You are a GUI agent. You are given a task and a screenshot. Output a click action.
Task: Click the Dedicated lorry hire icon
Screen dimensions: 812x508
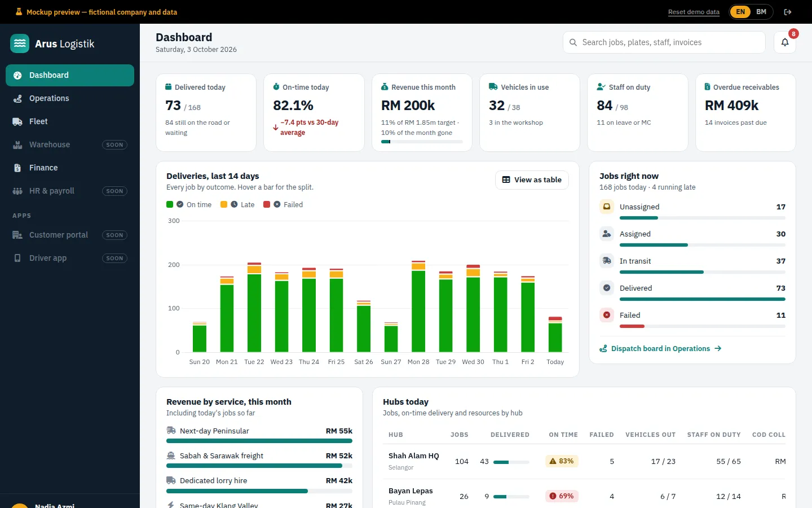tap(171, 480)
